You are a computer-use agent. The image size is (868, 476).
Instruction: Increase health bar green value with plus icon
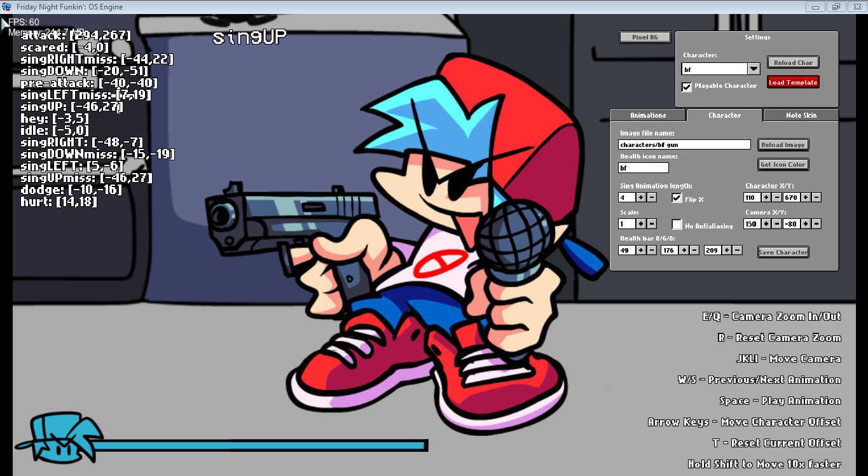pyautogui.click(x=684, y=250)
